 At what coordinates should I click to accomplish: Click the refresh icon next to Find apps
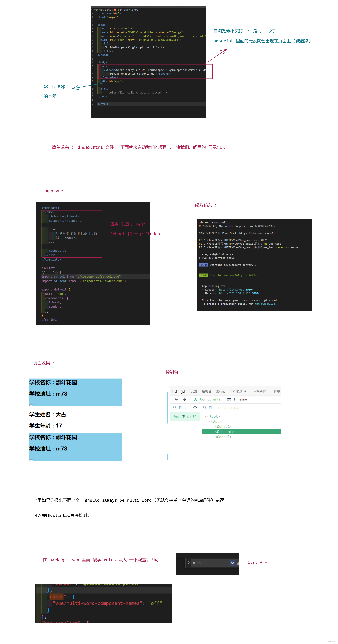click(x=195, y=407)
